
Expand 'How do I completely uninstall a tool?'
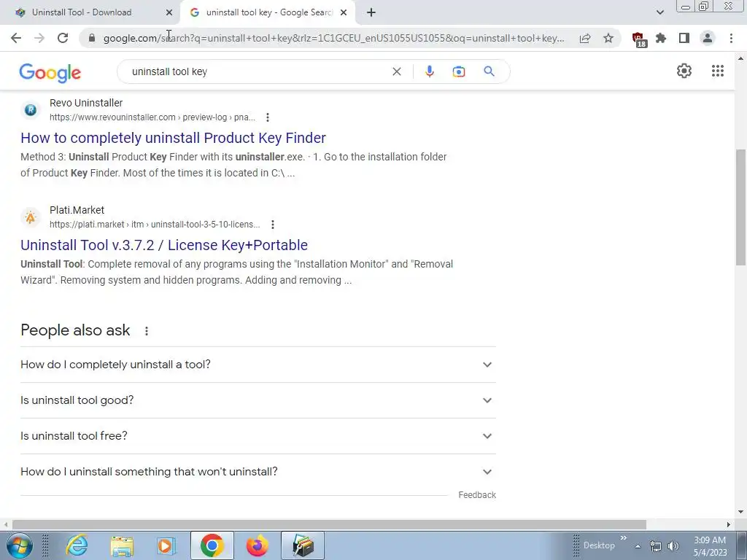pos(258,365)
